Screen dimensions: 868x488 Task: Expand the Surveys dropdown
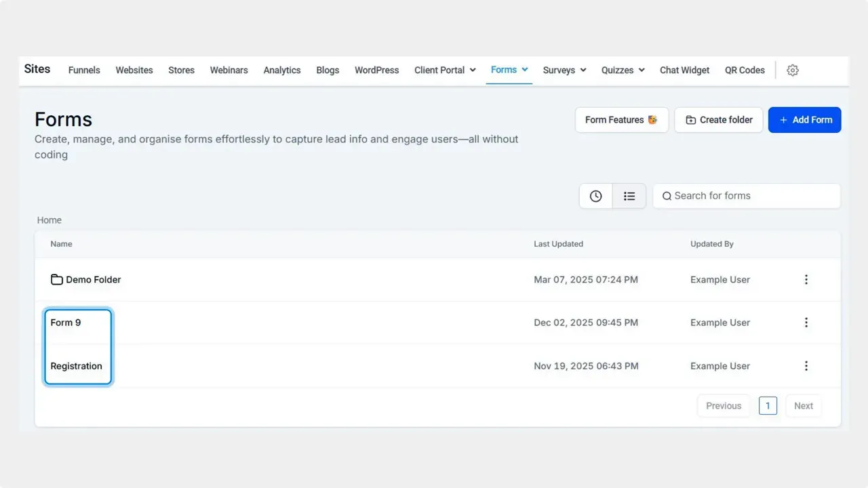[x=582, y=70]
